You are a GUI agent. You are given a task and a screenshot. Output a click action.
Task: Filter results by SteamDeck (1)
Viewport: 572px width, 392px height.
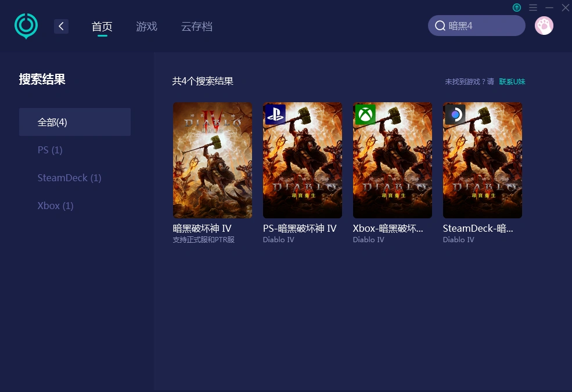click(69, 178)
